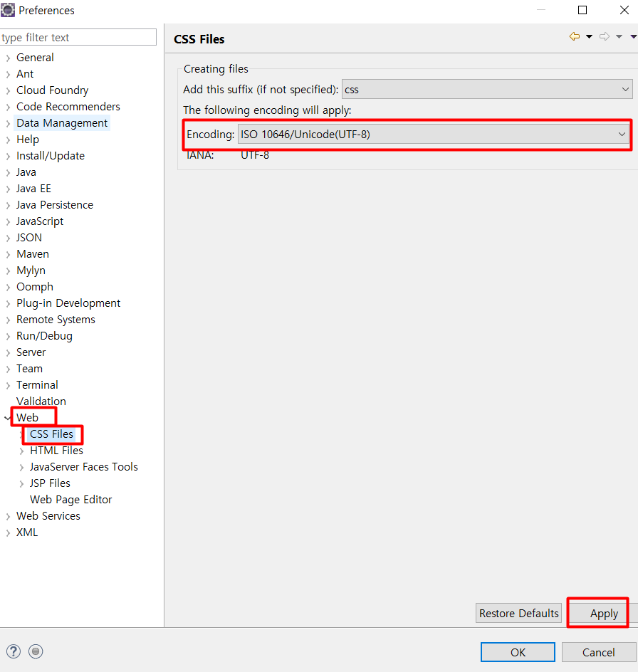Click the Oomph preference recorder icon

click(36, 651)
